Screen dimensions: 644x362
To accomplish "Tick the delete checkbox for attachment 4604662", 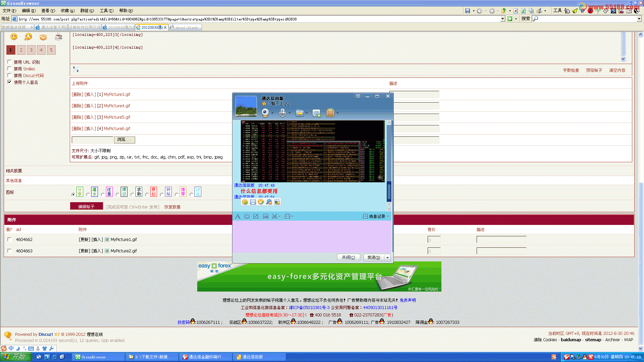I will pyautogui.click(x=9, y=239).
